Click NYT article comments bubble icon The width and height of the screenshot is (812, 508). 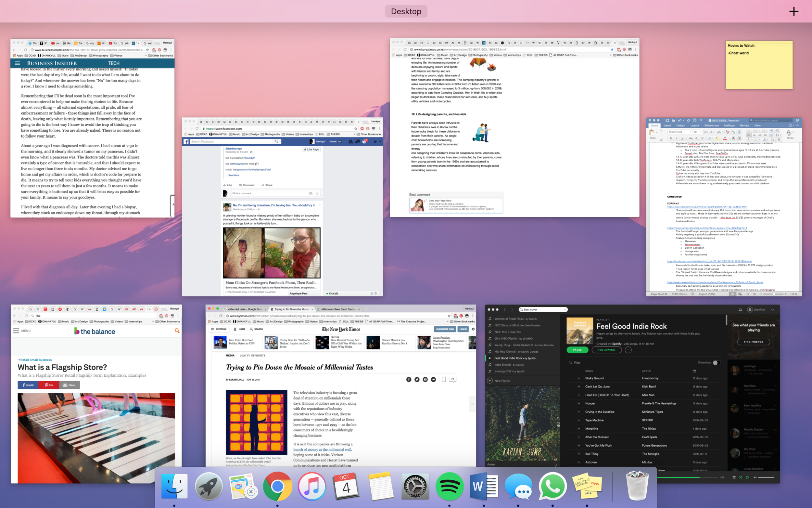click(x=452, y=380)
